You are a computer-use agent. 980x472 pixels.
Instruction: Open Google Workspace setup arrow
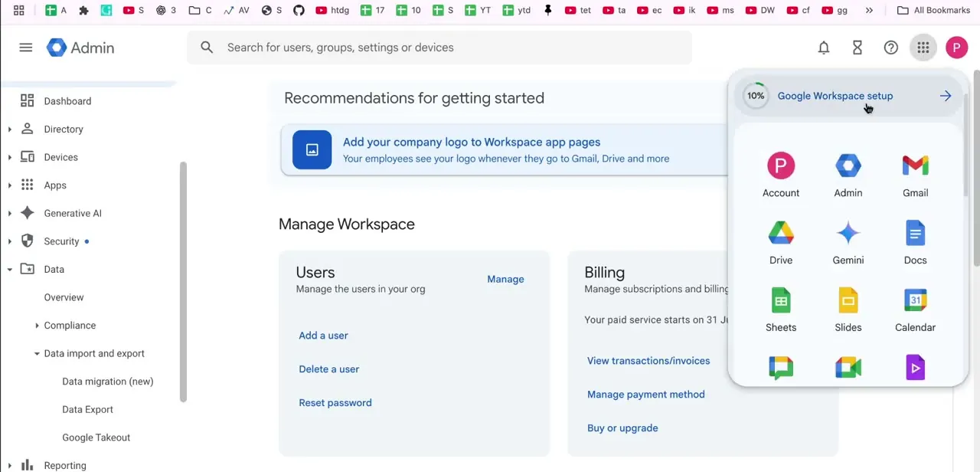pos(946,96)
